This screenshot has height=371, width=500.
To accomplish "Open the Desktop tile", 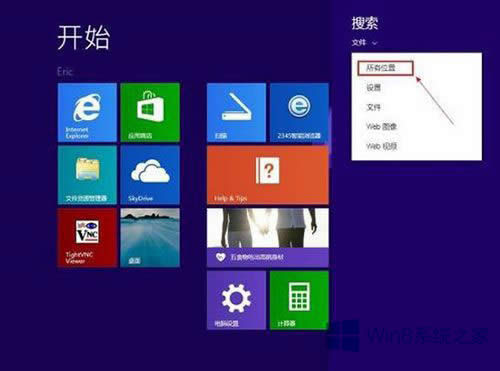I will coord(150,238).
